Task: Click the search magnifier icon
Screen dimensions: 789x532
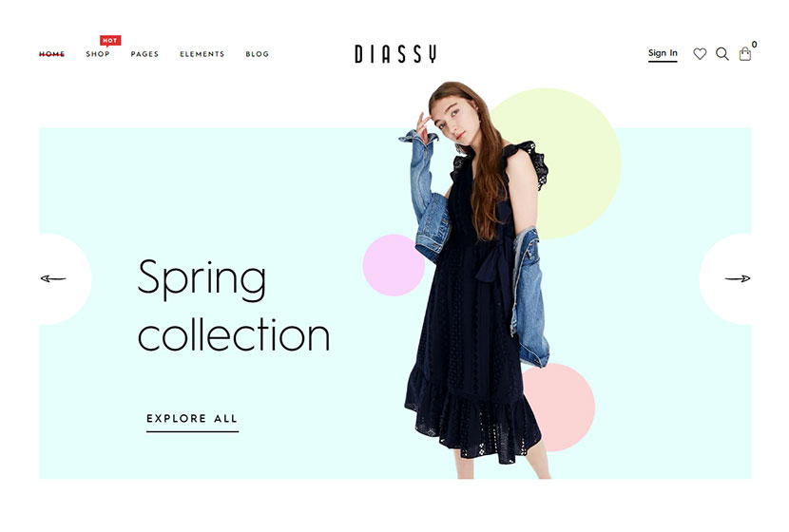Action: click(722, 54)
